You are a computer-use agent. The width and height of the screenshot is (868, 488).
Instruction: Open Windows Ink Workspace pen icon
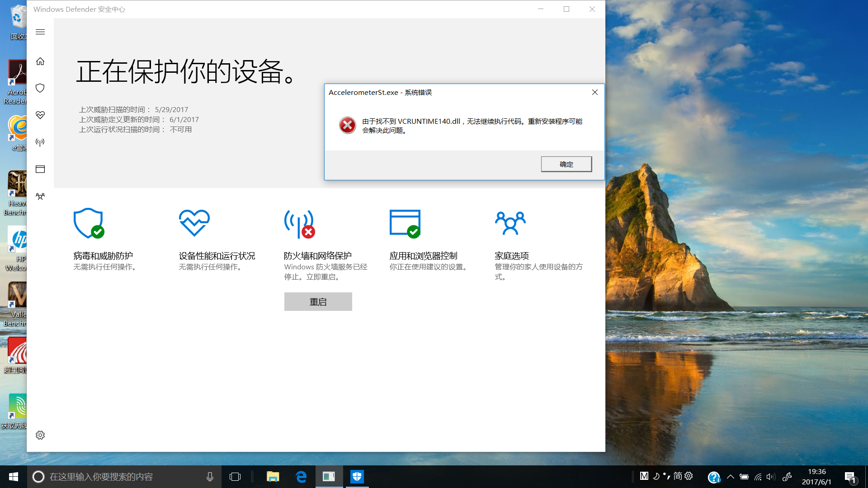[787, 477]
